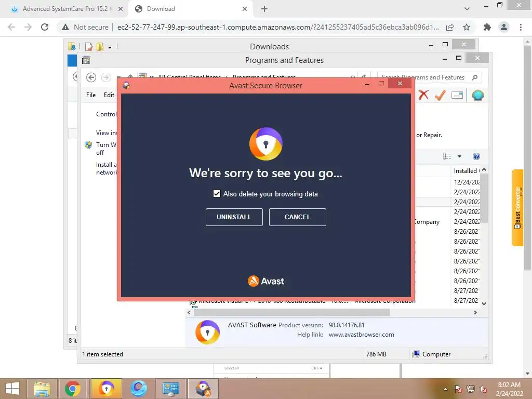Go back in Programs and Features
Viewport: 532px width, 399px height.
(91, 77)
